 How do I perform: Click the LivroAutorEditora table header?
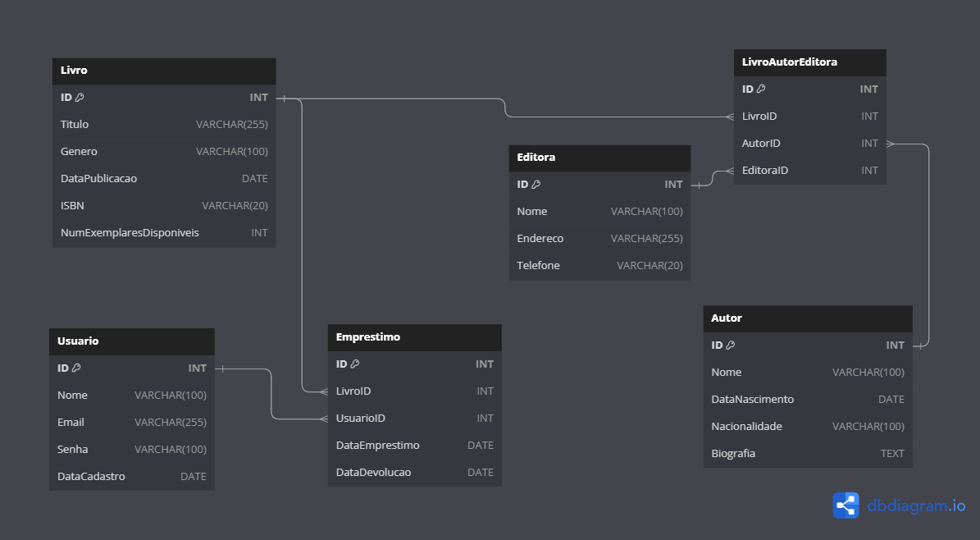pos(809,62)
